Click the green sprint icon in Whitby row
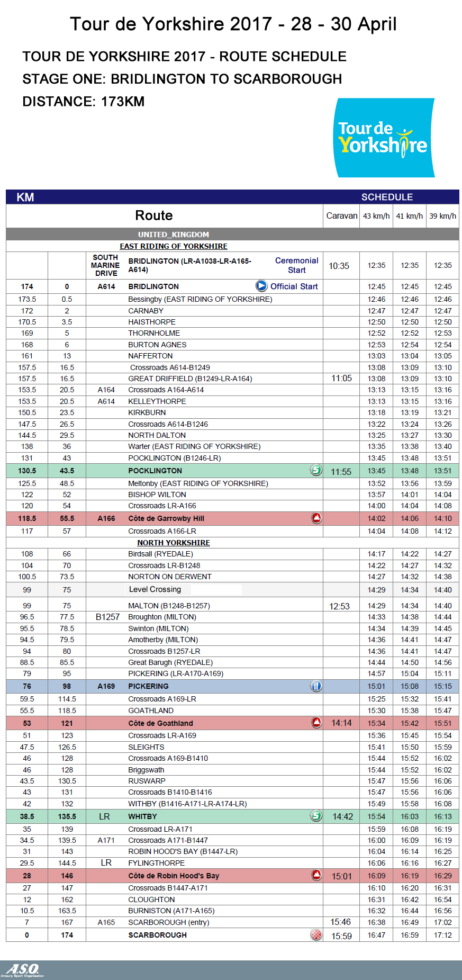The height and width of the screenshot is (980, 462). tap(316, 816)
